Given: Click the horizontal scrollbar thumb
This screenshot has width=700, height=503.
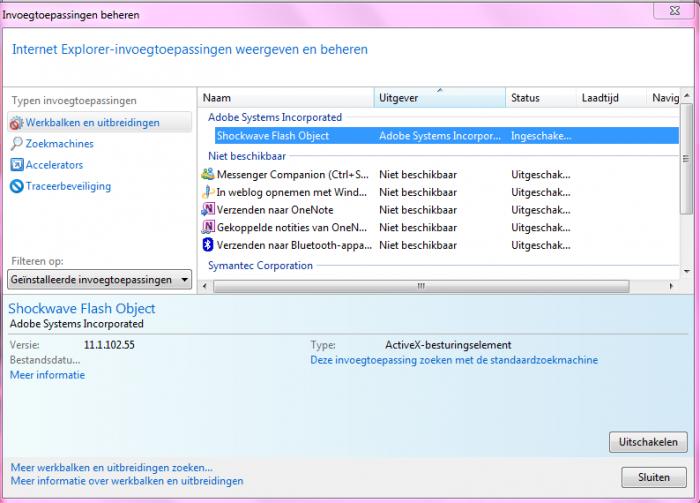Looking at the screenshot, I should pos(421,286).
